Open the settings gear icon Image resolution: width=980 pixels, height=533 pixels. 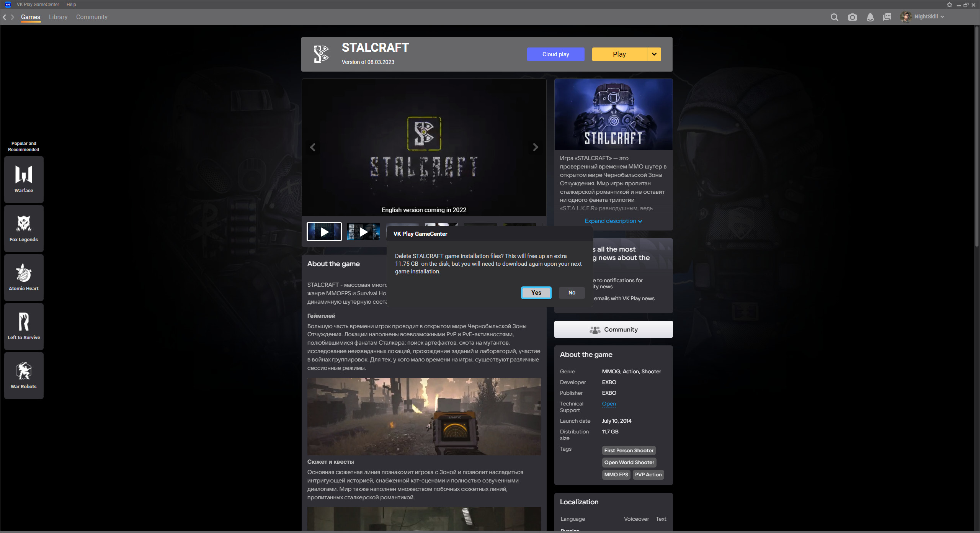(x=949, y=5)
